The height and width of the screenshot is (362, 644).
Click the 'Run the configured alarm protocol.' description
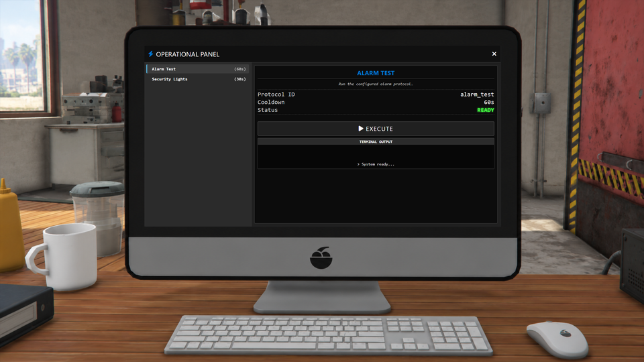point(376,84)
